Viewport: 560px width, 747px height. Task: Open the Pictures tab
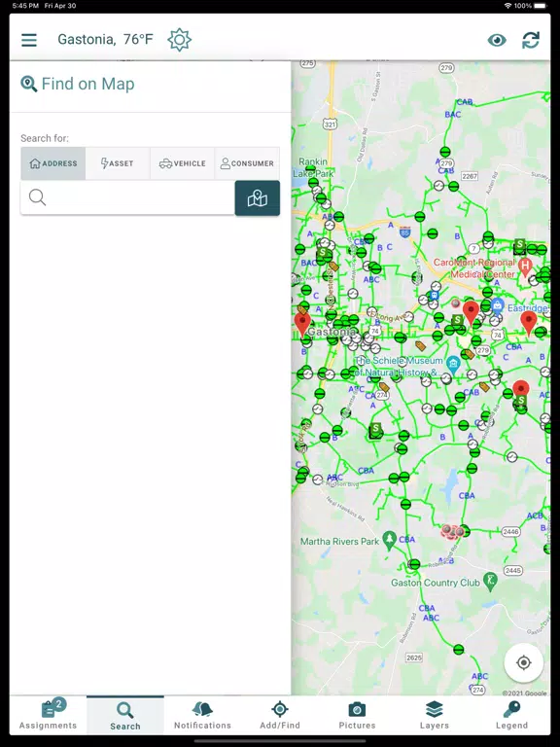[x=357, y=716]
